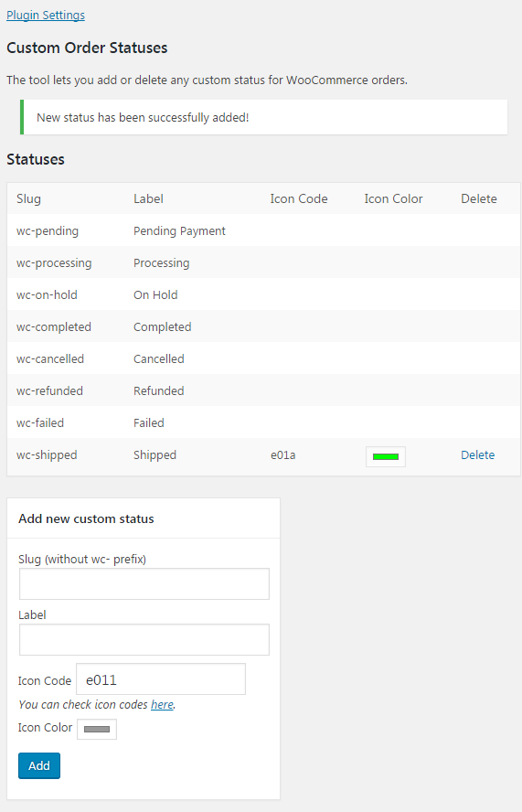The height and width of the screenshot is (812, 522).
Task: Select the wc-failed slug cell
Action: [40, 423]
